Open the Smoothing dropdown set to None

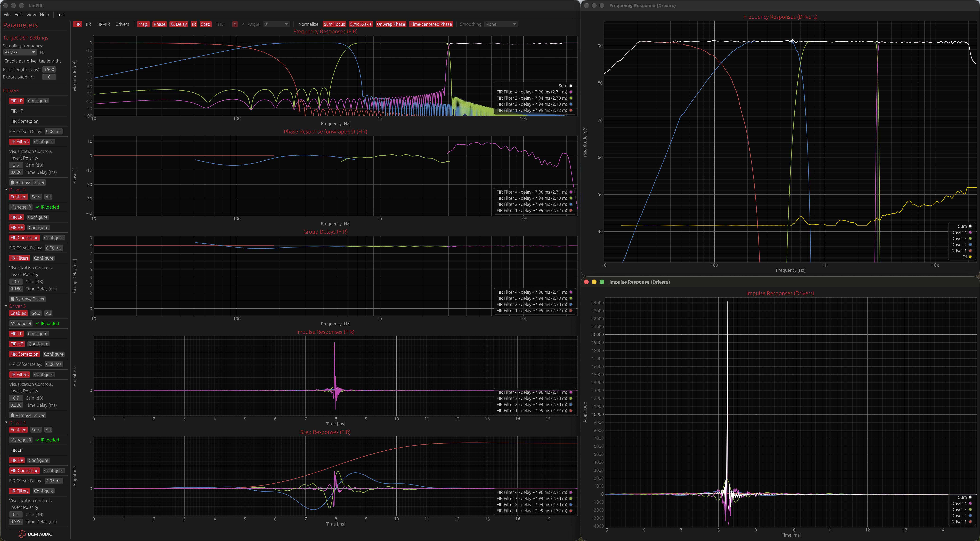(x=501, y=24)
